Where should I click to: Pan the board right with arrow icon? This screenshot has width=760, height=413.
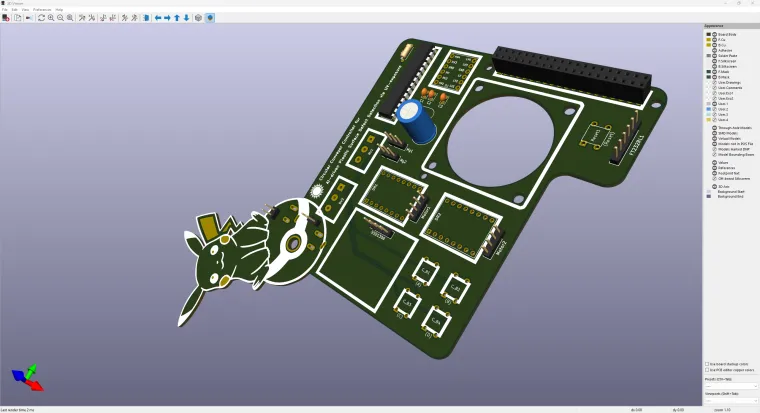coord(167,18)
